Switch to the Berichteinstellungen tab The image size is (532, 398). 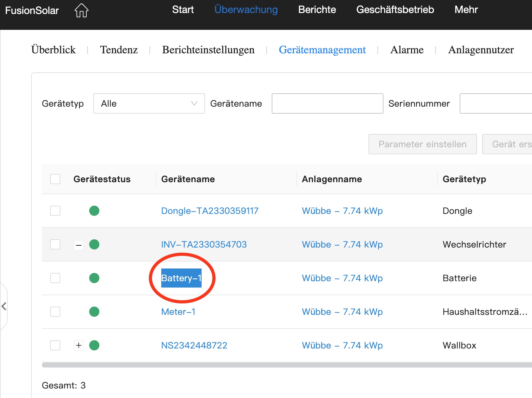click(x=208, y=50)
